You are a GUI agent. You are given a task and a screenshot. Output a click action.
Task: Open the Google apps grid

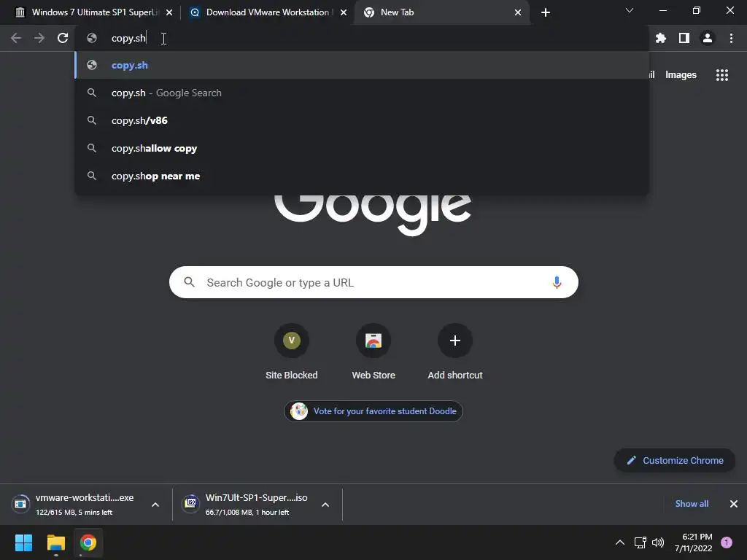(722, 75)
